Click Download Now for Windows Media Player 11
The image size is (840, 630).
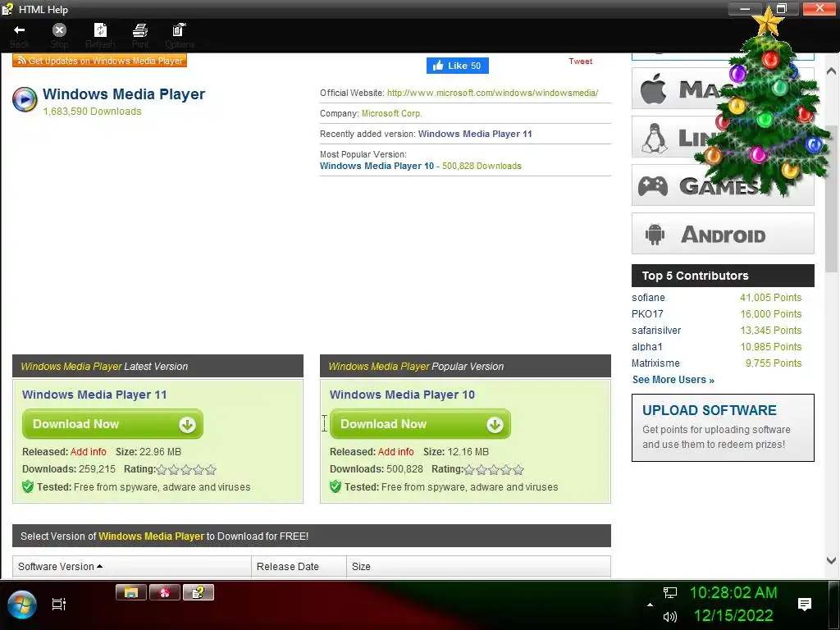click(112, 424)
